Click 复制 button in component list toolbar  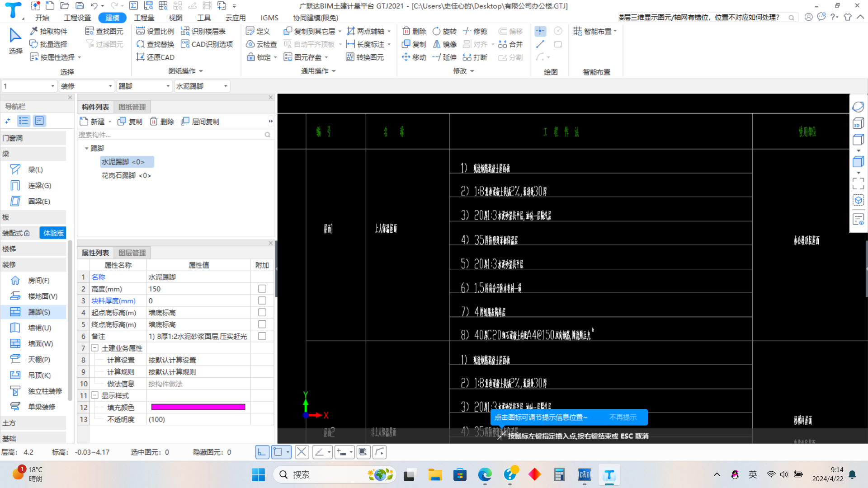(x=130, y=122)
